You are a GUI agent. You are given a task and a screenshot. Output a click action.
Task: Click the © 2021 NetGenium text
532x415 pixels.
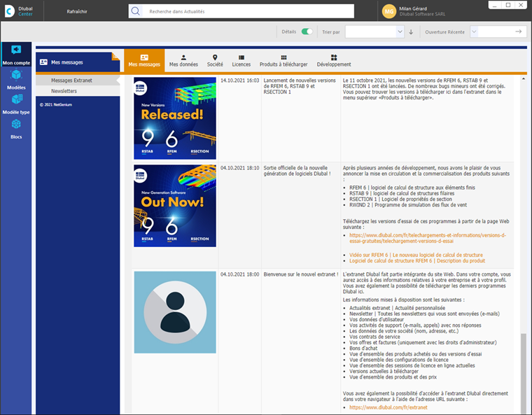click(x=55, y=104)
